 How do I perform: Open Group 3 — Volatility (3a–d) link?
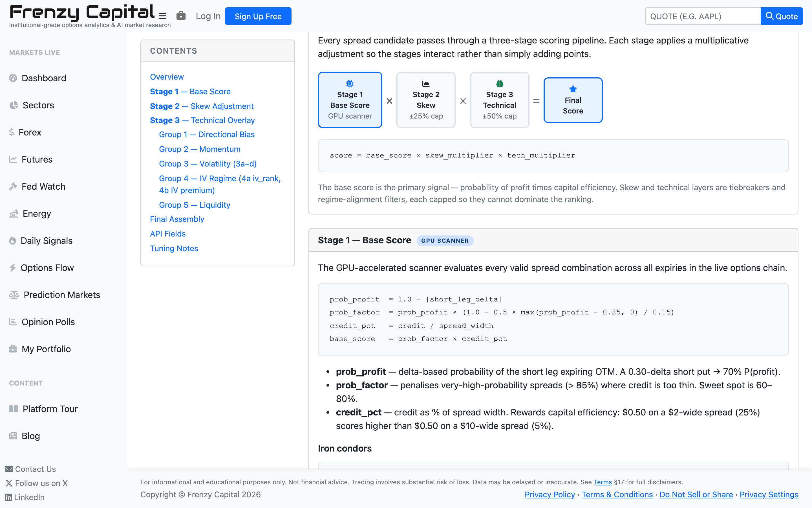[x=208, y=164]
